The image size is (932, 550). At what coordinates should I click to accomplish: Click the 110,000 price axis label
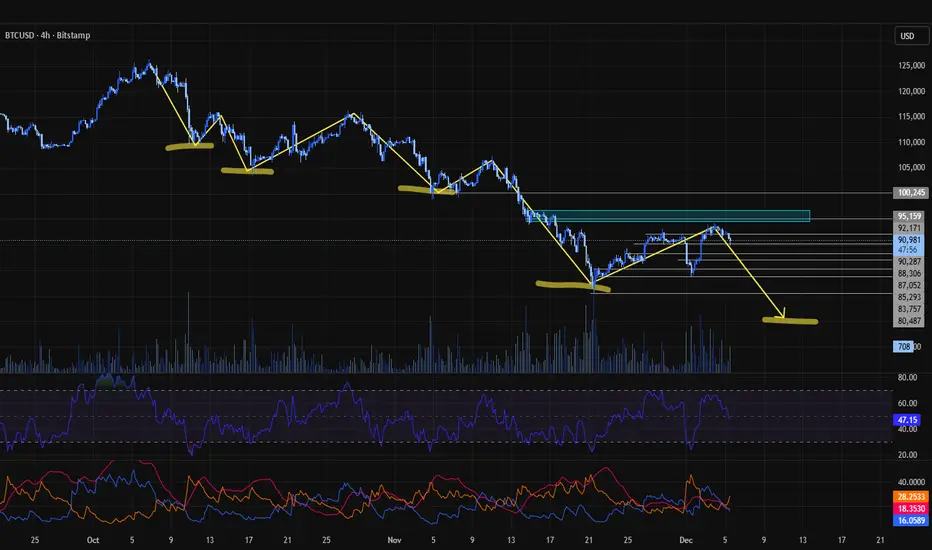pyautogui.click(x=911, y=142)
